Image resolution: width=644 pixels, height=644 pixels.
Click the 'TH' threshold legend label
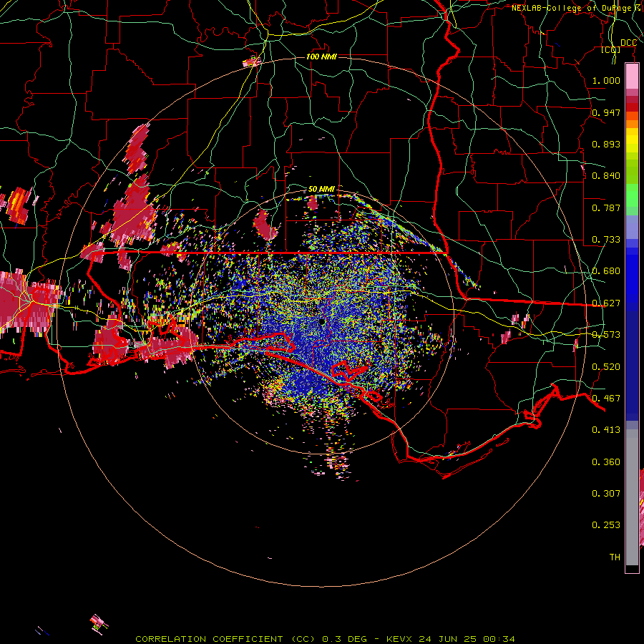pos(615,557)
